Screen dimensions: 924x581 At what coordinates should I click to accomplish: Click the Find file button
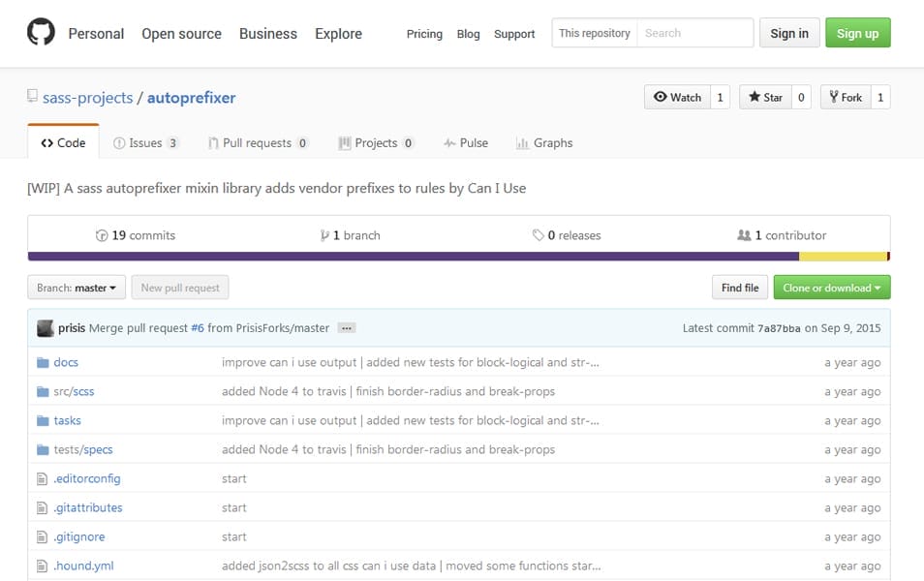[x=740, y=288]
